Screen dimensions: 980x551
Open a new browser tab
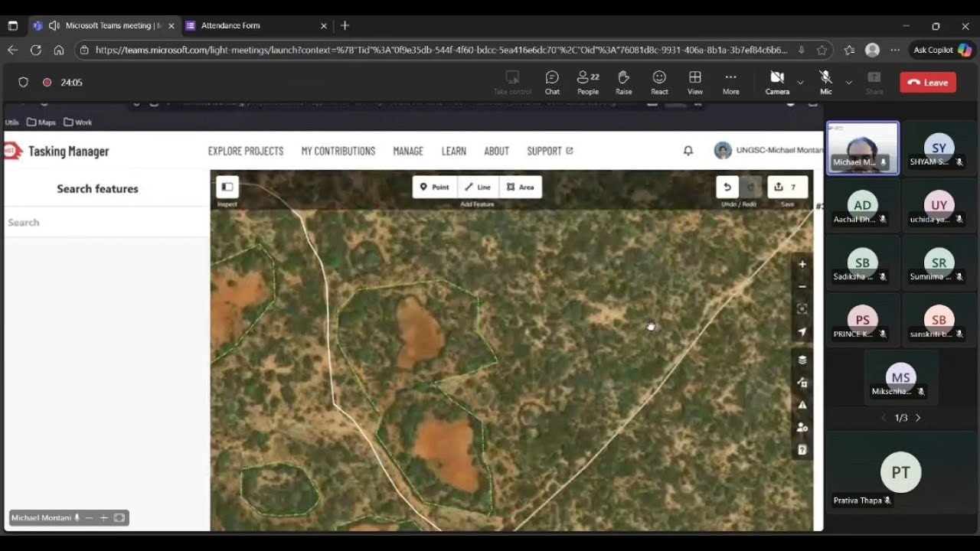pos(345,25)
